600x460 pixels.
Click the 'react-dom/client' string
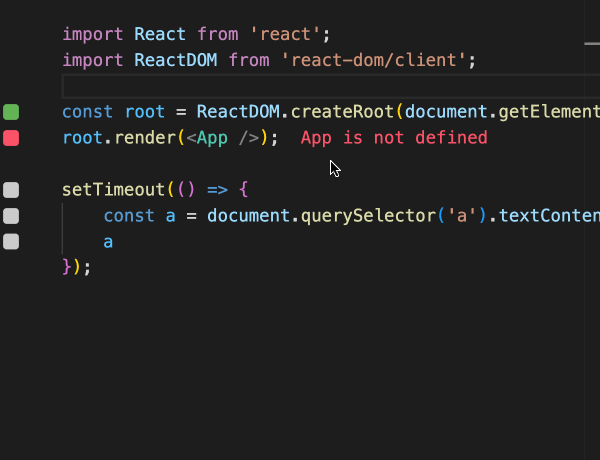pos(373,60)
